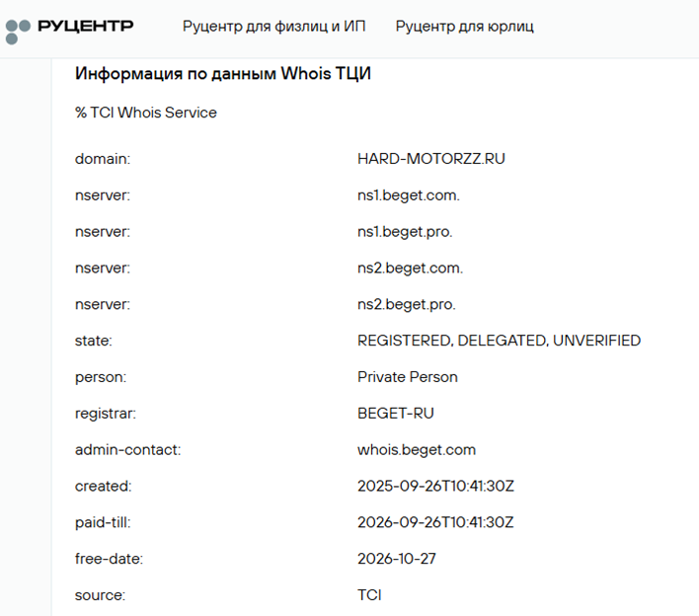This screenshot has width=699, height=616.
Task: Click the whois.beget.com admin contact
Action: coord(416,450)
